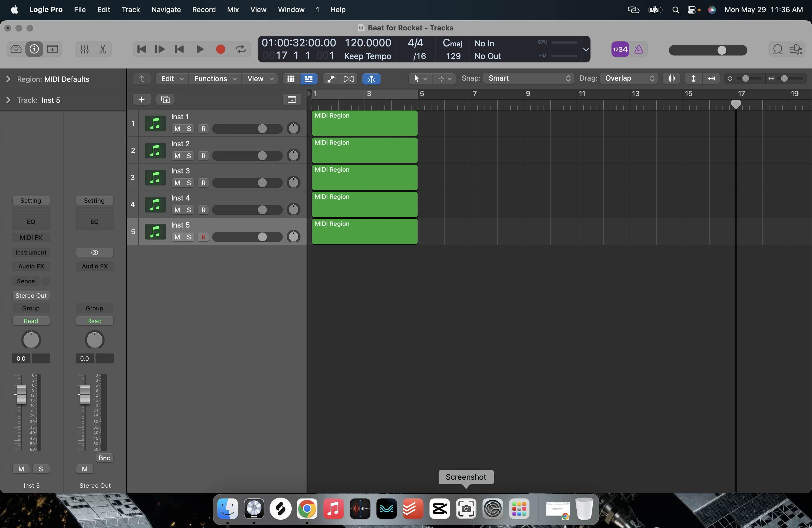Show the automation view icon
Image resolution: width=812 pixels, height=528 pixels.
330,79
